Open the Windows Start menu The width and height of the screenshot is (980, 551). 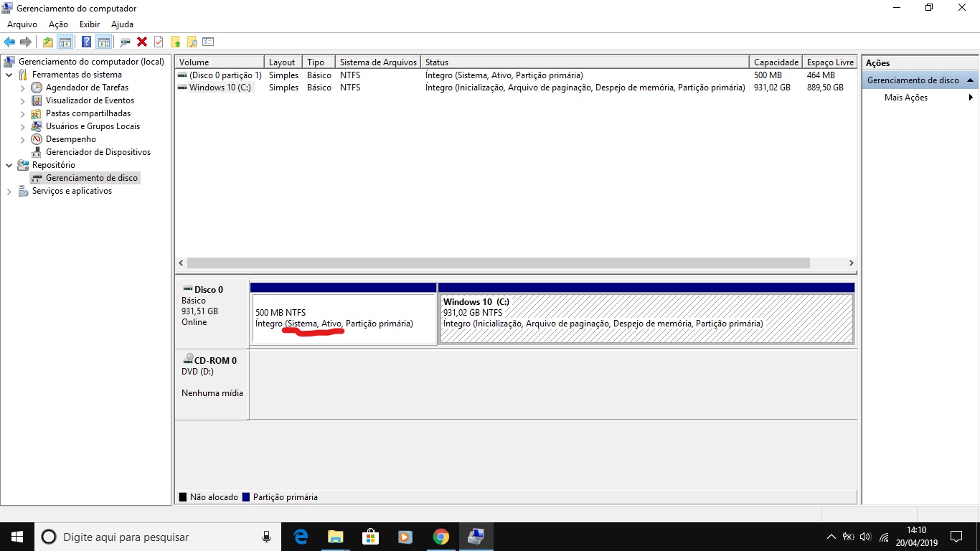[x=17, y=537]
